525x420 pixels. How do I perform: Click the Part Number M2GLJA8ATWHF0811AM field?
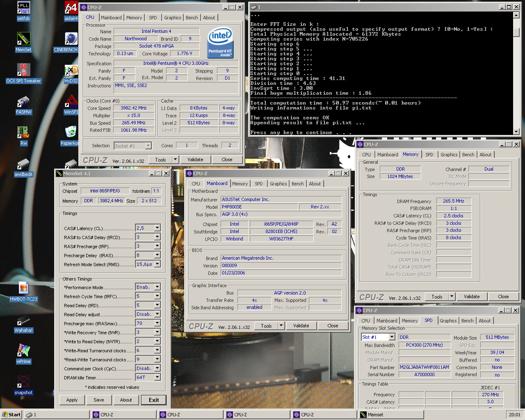pyautogui.click(x=424, y=367)
